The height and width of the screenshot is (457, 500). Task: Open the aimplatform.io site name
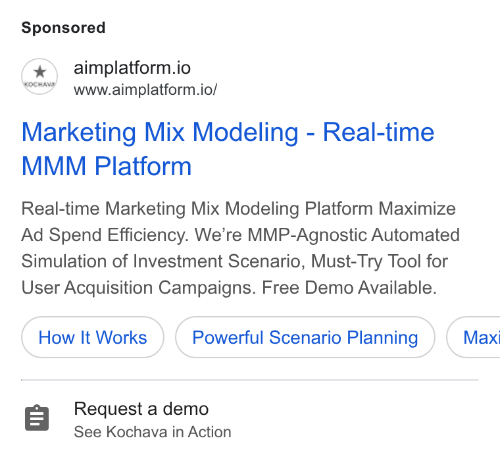tap(132, 68)
